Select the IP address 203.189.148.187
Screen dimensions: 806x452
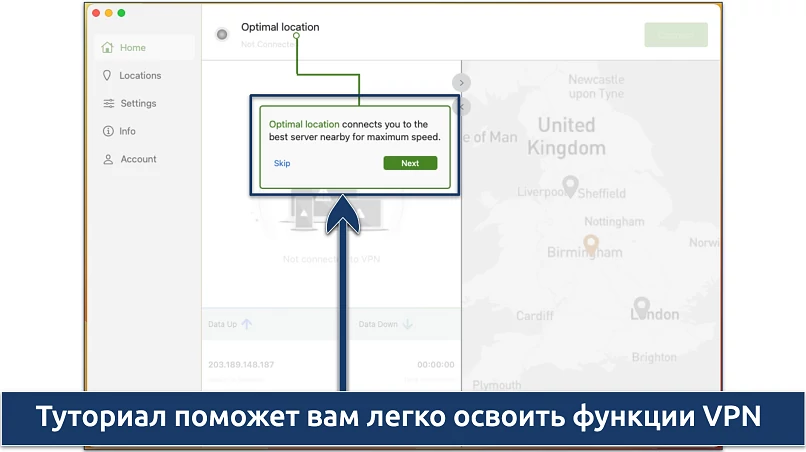pyautogui.click(x=241, y=365)
